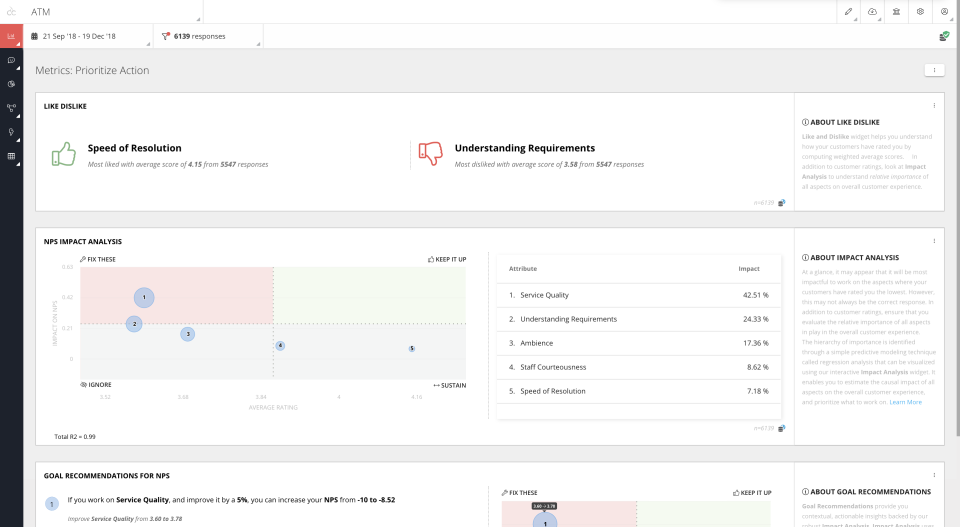Open the Metrics page three-dot menu button
The width and height of the screenshot is (960, 527).
[934, 70]
